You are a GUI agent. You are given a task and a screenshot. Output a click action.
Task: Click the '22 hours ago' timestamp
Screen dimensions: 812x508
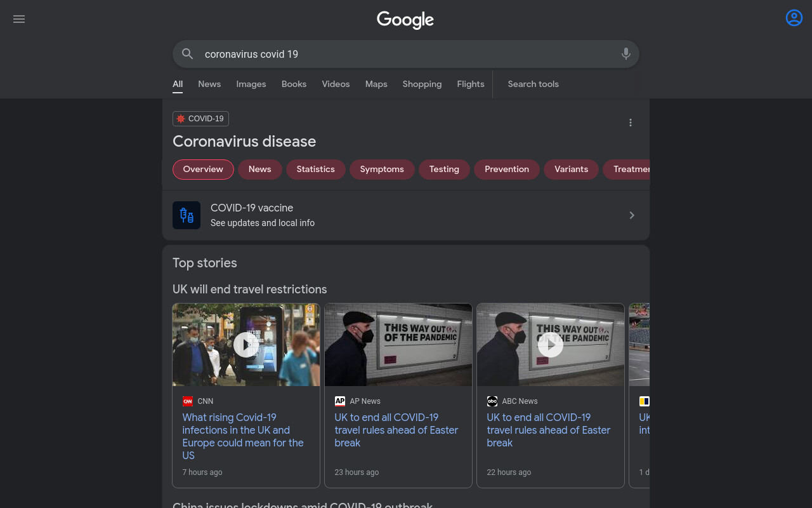pos(509,472)
